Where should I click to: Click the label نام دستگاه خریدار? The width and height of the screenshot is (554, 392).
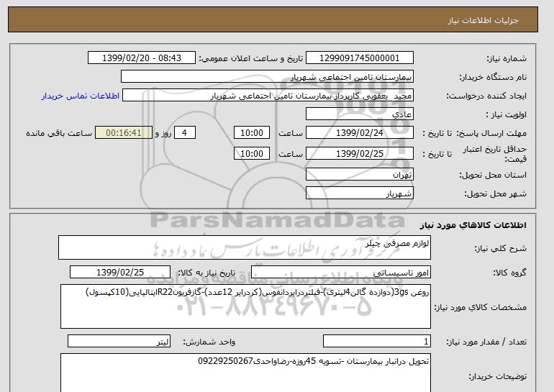(493, 77)
